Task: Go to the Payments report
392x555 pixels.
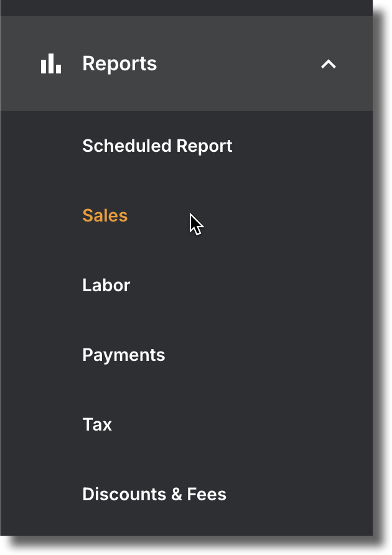Action: coord(124,355)
